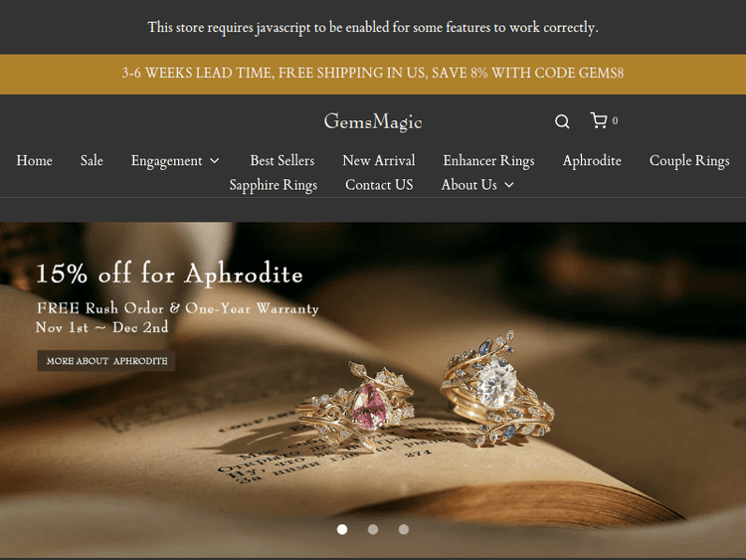746x560 pixels.
Task: Visit the New Arrival section
Action: pyautogui.click(x=379, y=161)
